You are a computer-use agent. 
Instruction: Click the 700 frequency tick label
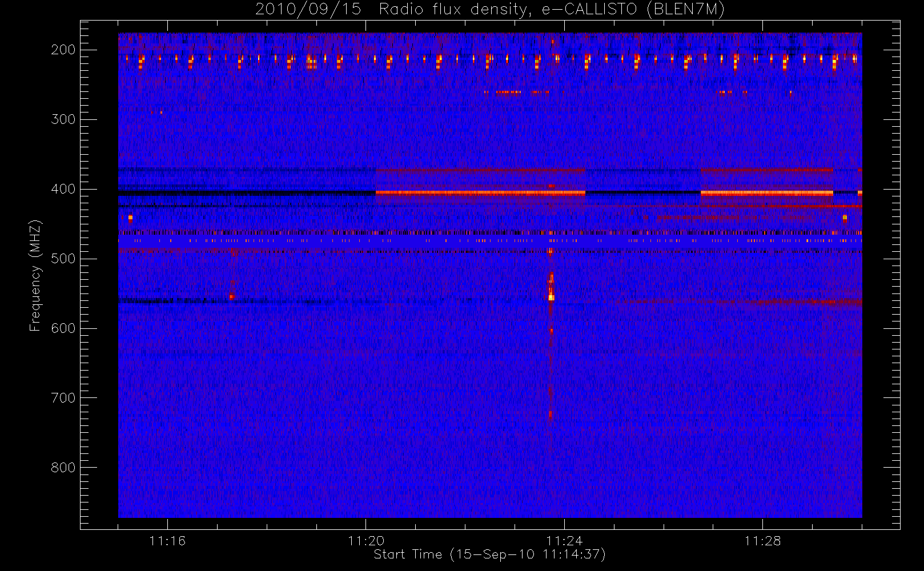(63, 398)
